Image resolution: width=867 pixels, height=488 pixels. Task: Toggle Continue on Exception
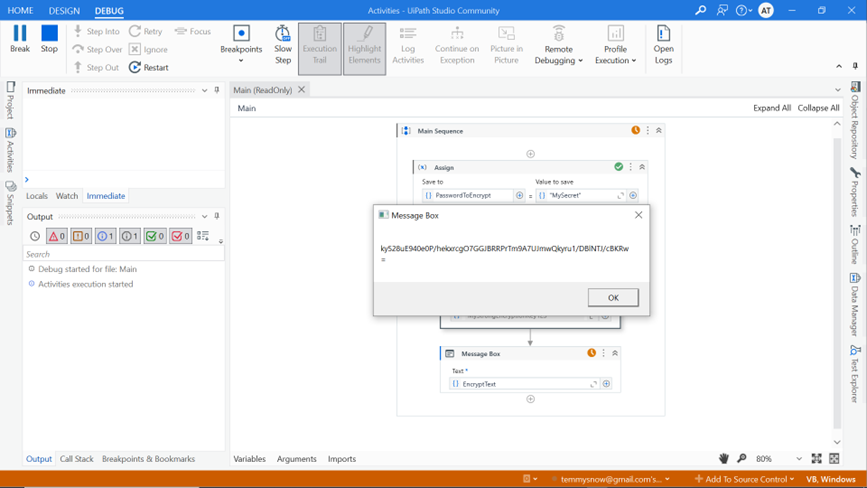coord(457,45)
